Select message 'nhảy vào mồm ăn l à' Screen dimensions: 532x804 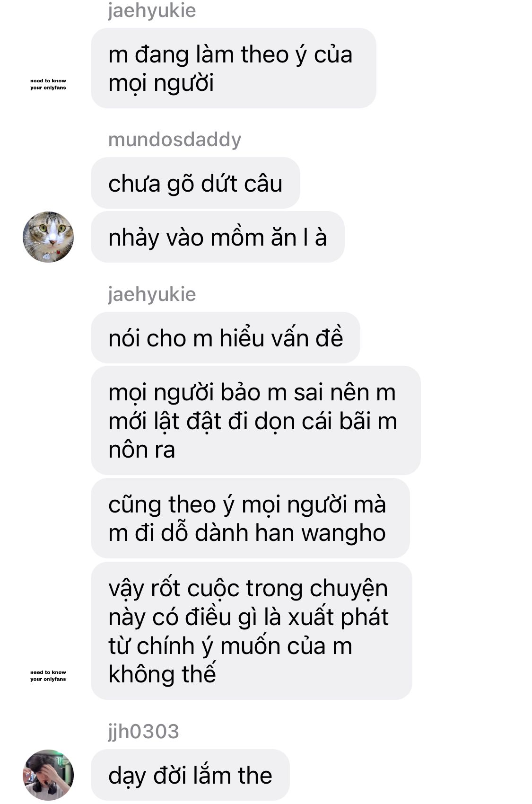pos(218,237)
